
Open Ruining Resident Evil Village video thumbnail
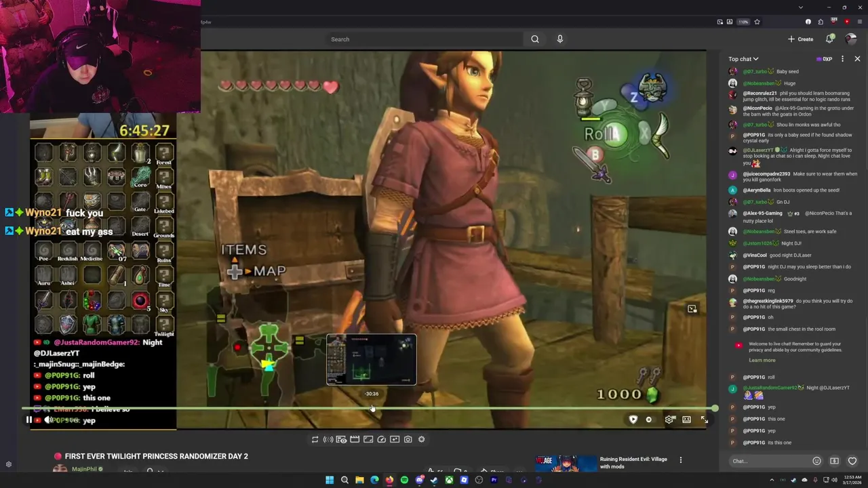pyautogui.click(x=566, y=462)
